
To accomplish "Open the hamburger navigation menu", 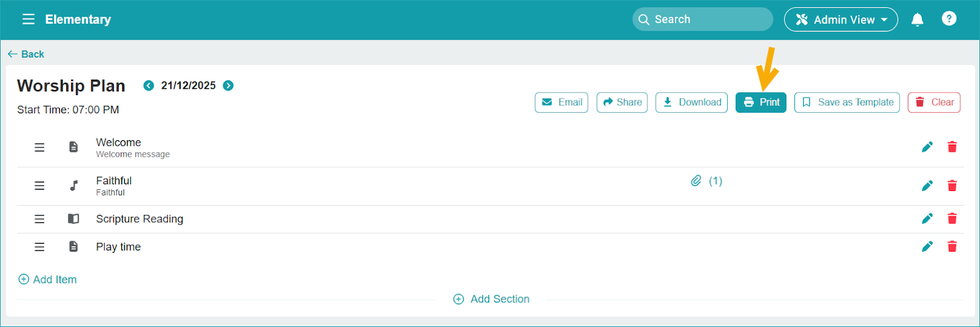I will point(28,20).
